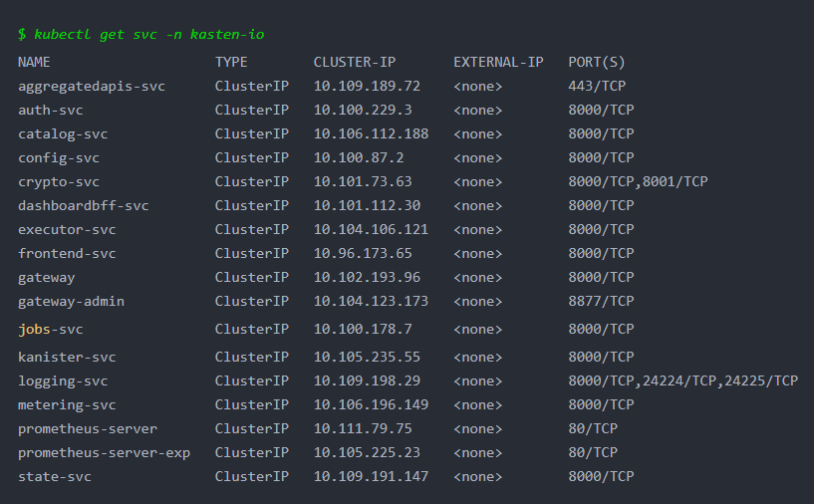Click gateway-admin port 8877/TCP
Image resolution: width=814 pixels, height=504 pixels.
pos(601,301)
